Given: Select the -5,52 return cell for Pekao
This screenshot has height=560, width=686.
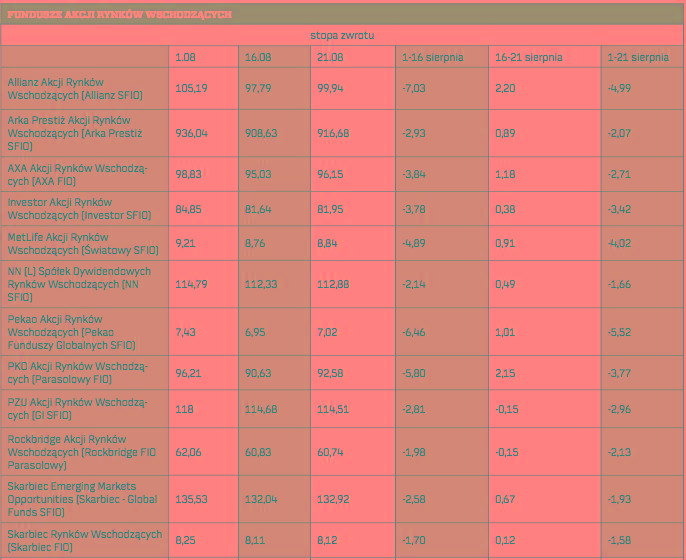Looking at the screenshot, I should click(x=620, y=331).
